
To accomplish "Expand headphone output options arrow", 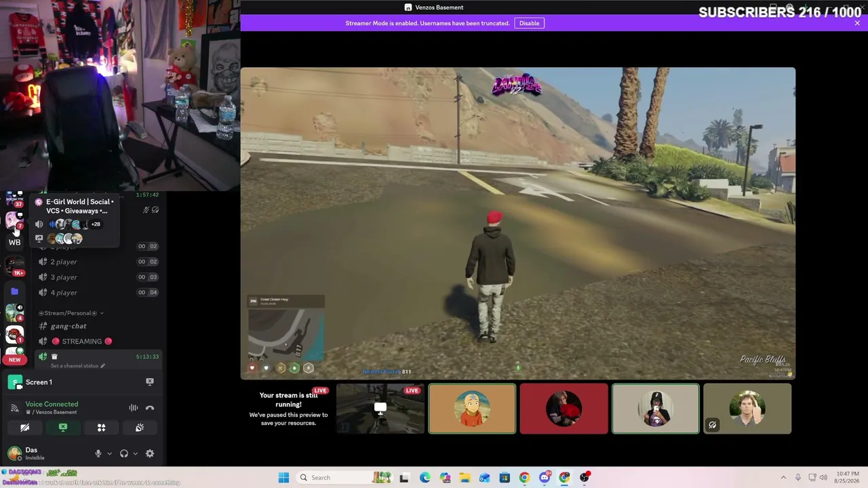I will click(135, 453).
